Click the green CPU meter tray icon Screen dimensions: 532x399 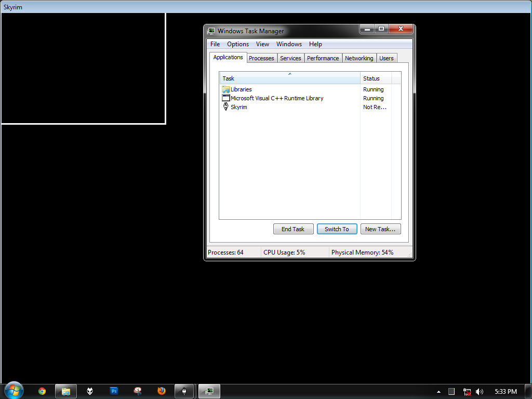pyautogui.click(x=451, y=392)
